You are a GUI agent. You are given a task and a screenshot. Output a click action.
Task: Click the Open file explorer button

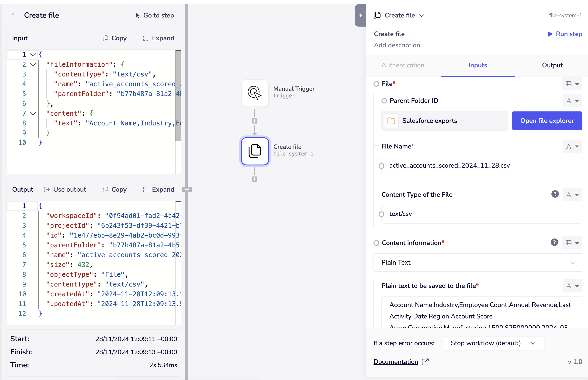[x=547, y=121]
